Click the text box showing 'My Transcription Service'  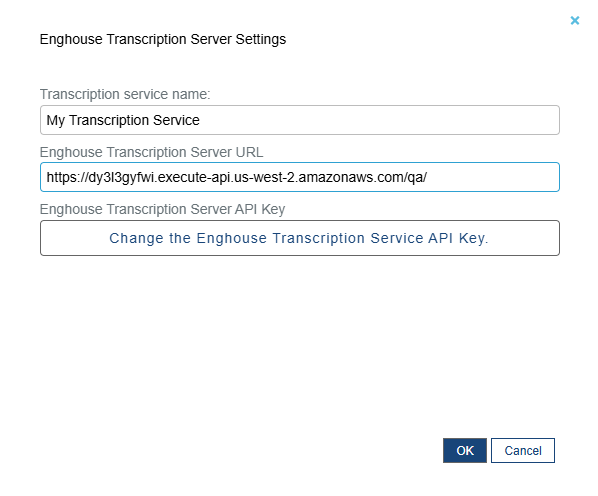click(300, 120)
